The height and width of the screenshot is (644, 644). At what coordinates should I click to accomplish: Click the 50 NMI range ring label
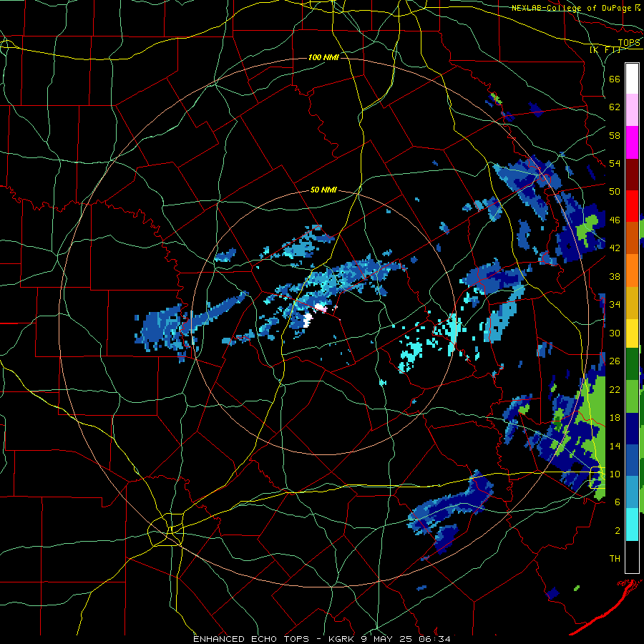323,190
